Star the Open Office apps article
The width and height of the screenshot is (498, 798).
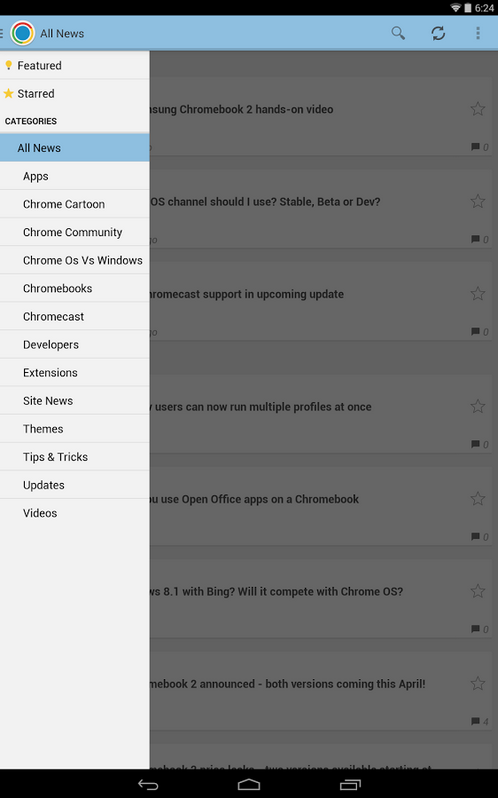[477, 498]
